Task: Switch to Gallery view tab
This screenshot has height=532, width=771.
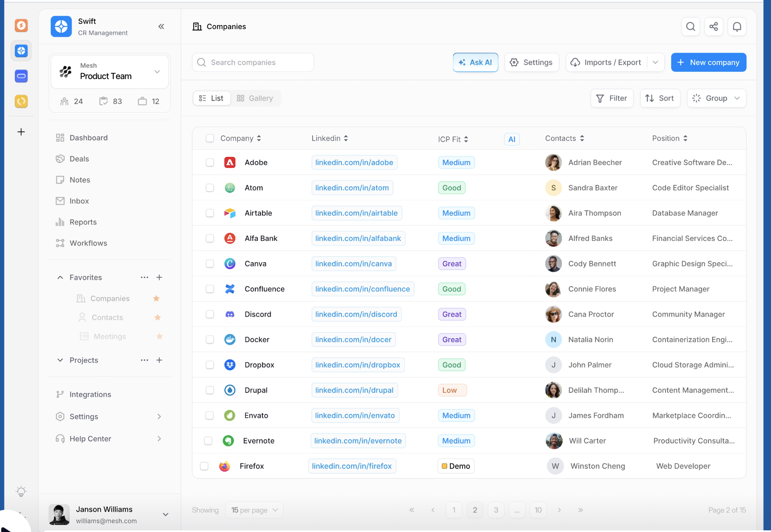Action: pyautogui.click(x=255, y=98)
